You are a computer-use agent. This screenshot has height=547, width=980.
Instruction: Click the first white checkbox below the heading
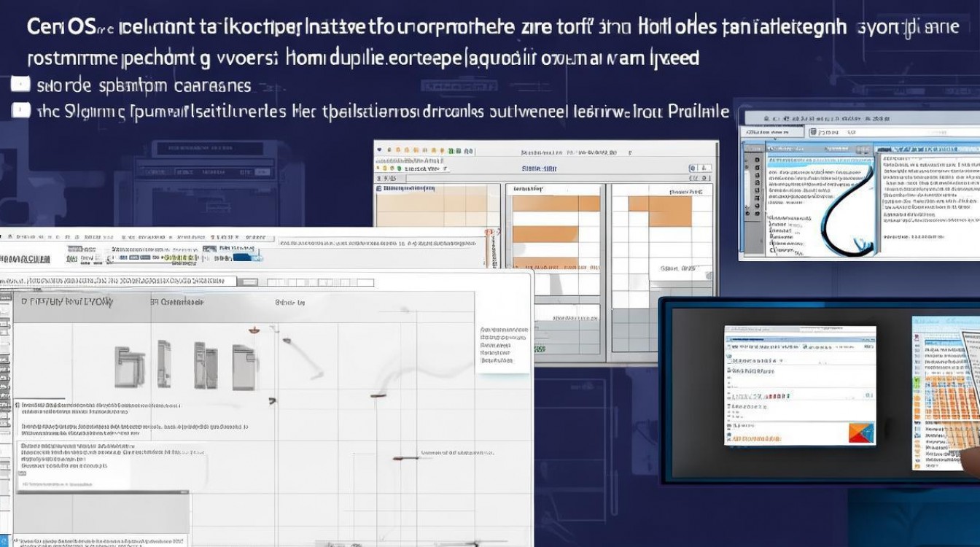click(20, 85)
